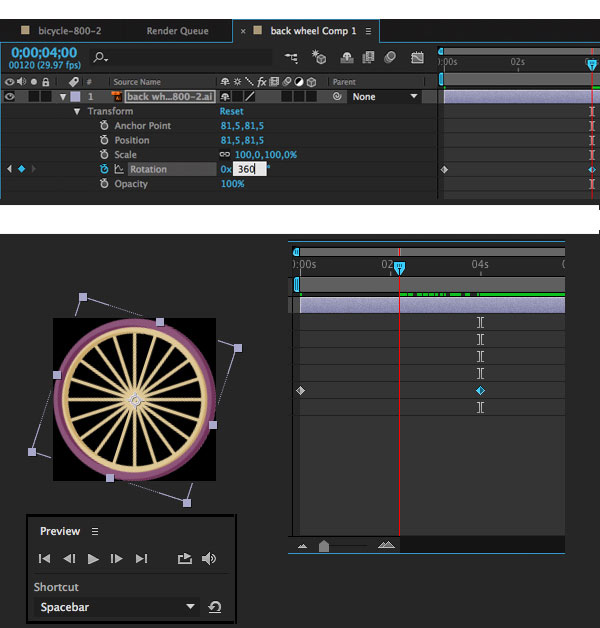
Task: Switch to the bicycle-800-2 composition tab
Action: click(69, 31)
